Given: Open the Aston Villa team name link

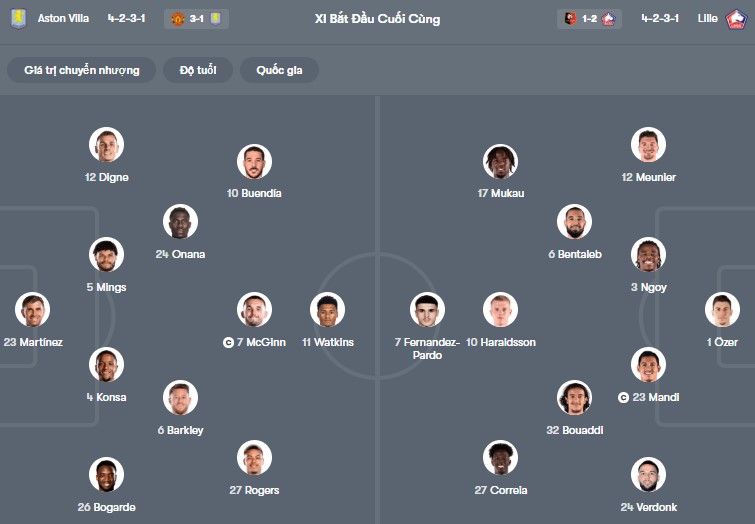Looking at the screenshot, I should (x=63, y=19).
